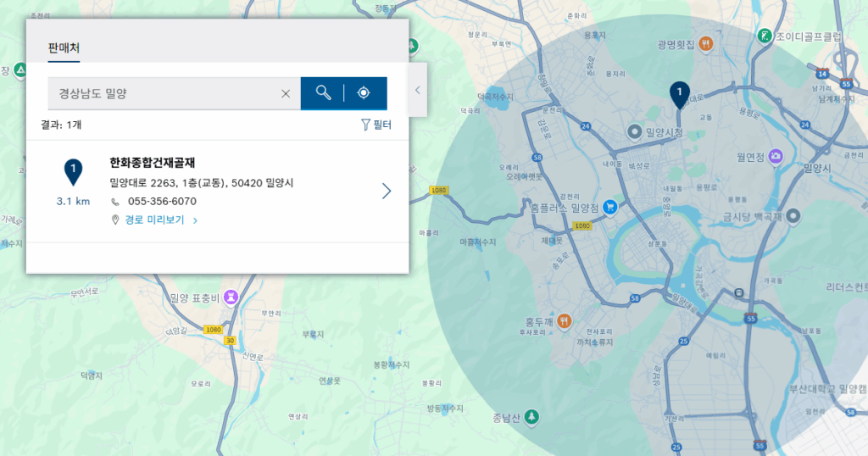Click the 봉황저수지 reservoir label
The height and width of the screenshot is (456, 868).
tap(392, 364)
